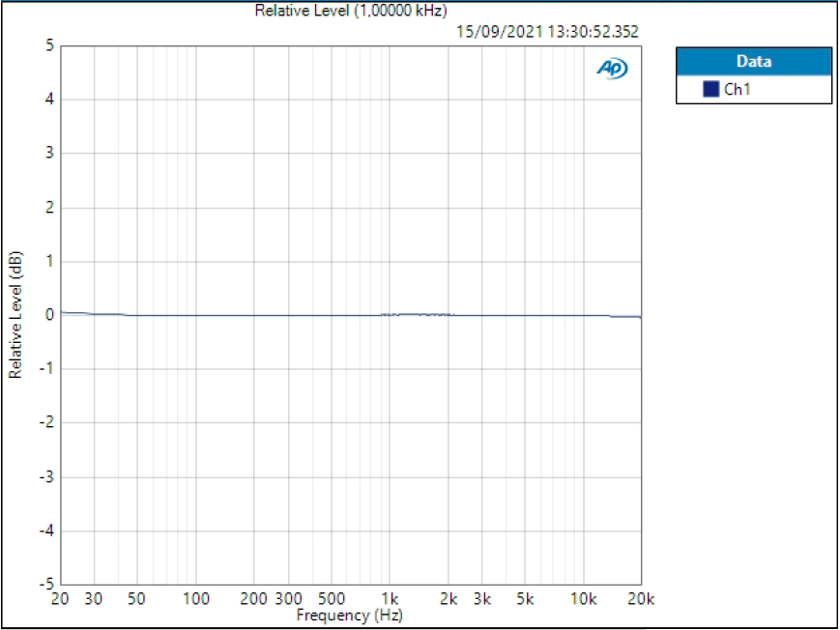Click the Data legend header bar
The width and height of the screenshot is (840, 630).
[x=752, y=61]
